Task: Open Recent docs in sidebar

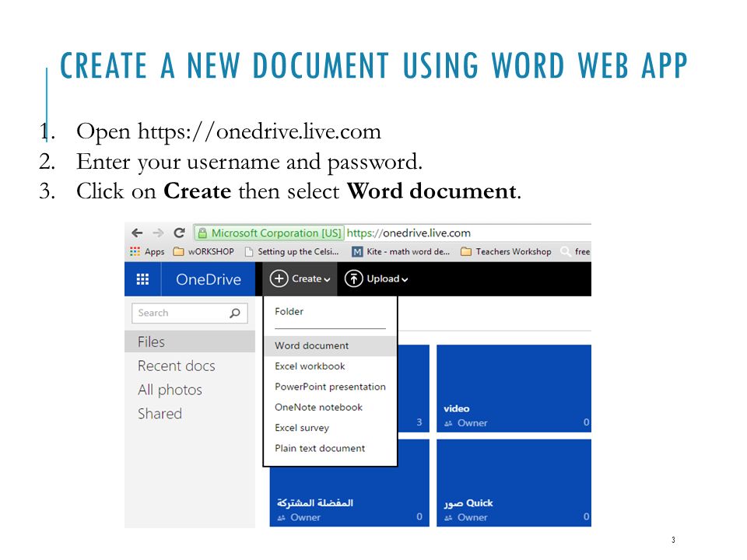Action: click(177, 366)
